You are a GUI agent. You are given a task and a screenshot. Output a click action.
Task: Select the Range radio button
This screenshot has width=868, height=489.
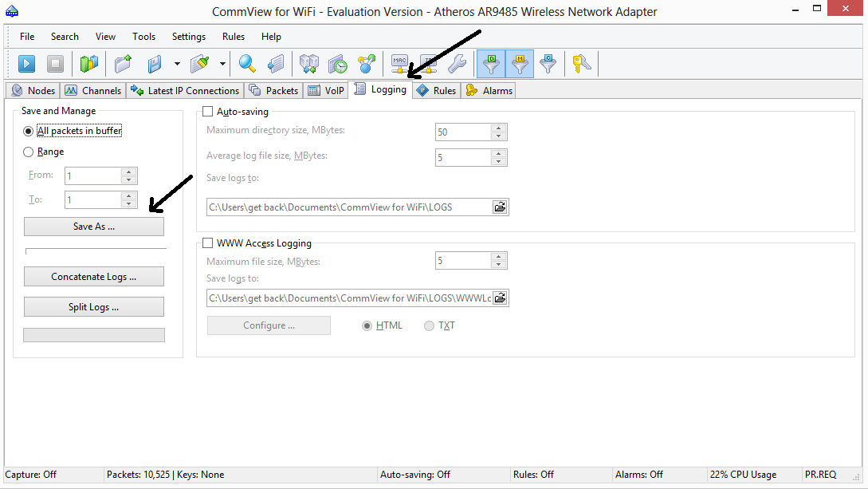pyautogui.click(x=28, y=152)
